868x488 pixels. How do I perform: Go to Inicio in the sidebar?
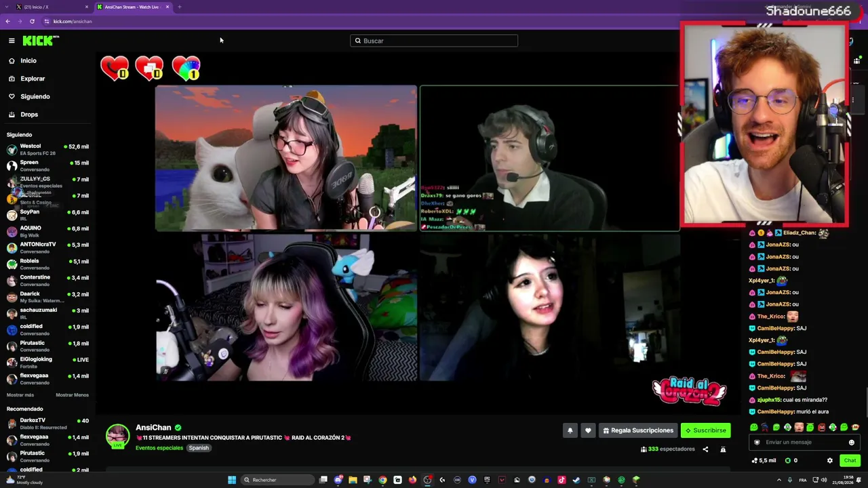point(22,61)
